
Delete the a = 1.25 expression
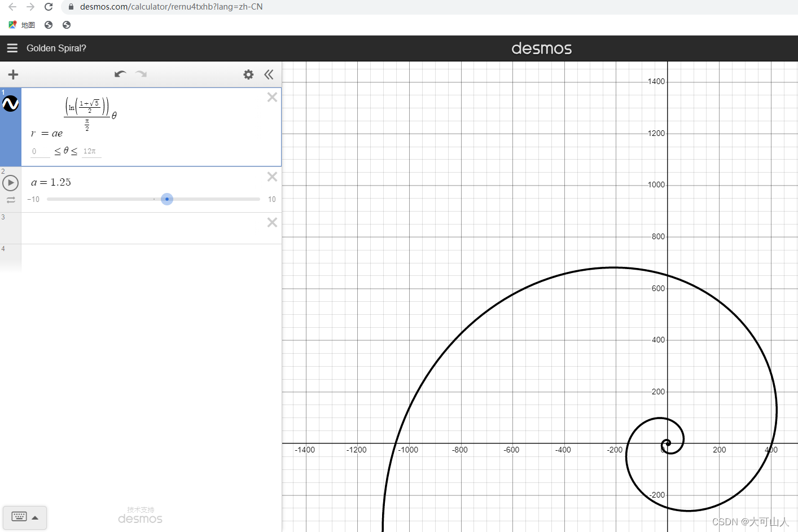pos(272,177)
